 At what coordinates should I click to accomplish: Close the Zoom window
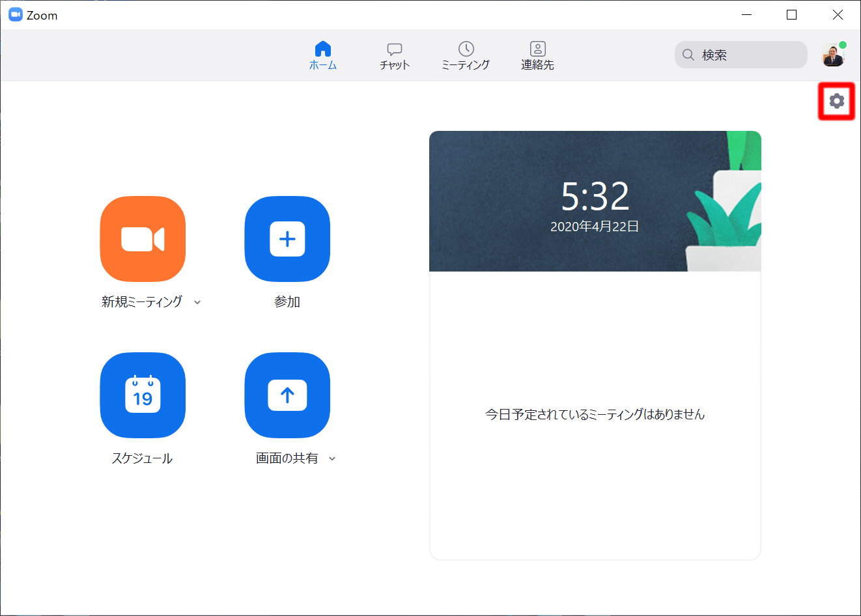(838, 15)
